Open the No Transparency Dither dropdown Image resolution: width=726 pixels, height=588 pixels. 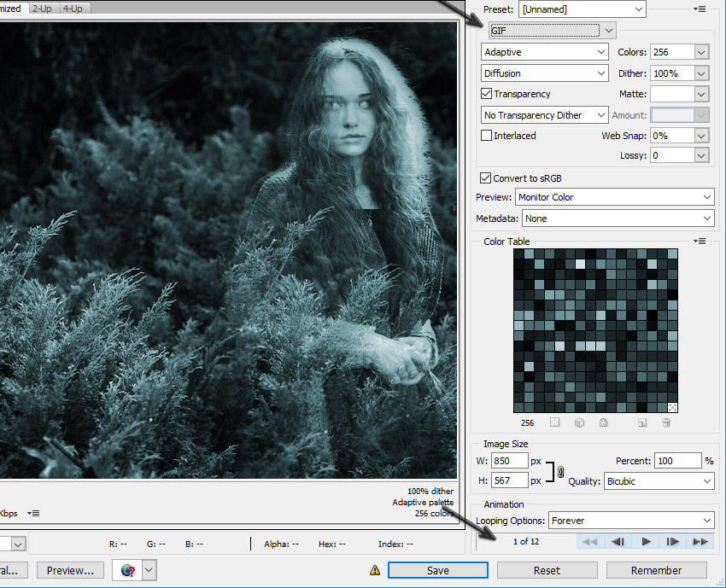(544, 114)
